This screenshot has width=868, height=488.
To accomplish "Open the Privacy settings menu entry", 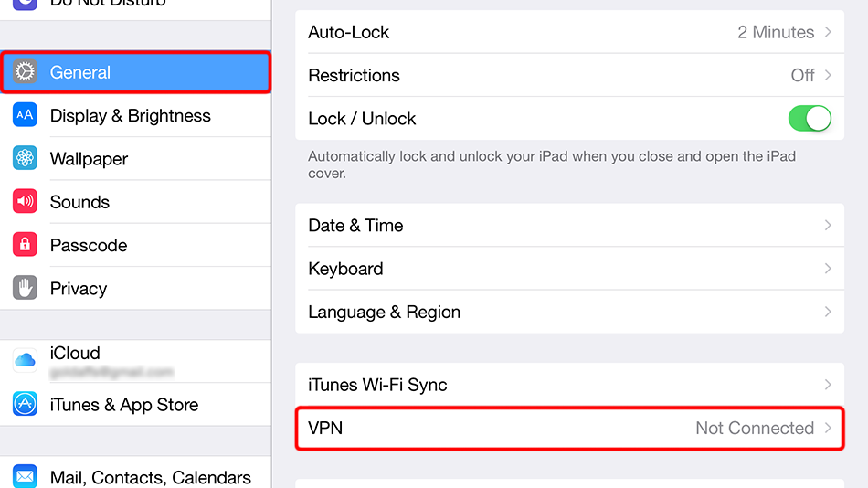I will [79, 289].
